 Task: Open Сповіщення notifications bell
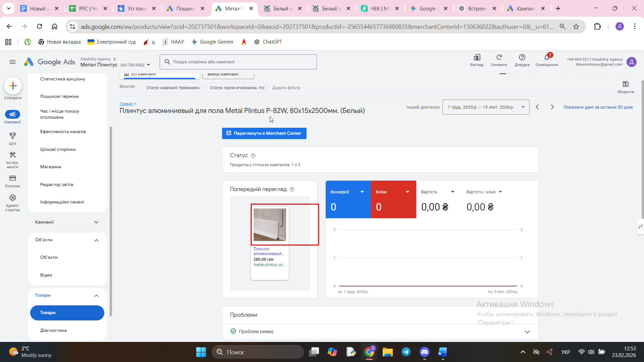coord(546,58)
